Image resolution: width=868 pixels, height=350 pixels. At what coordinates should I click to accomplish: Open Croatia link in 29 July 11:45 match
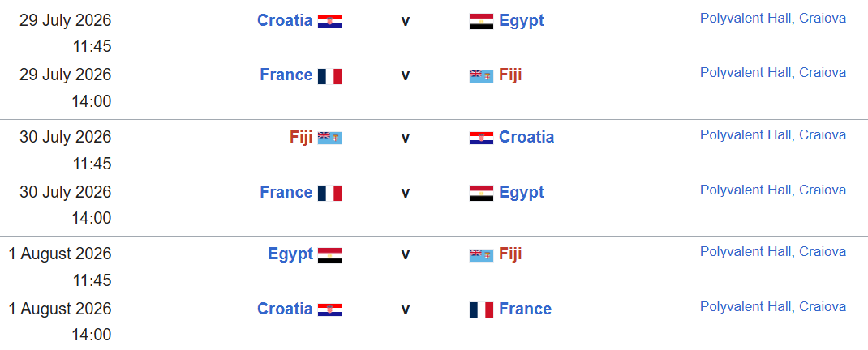[285, 20]
